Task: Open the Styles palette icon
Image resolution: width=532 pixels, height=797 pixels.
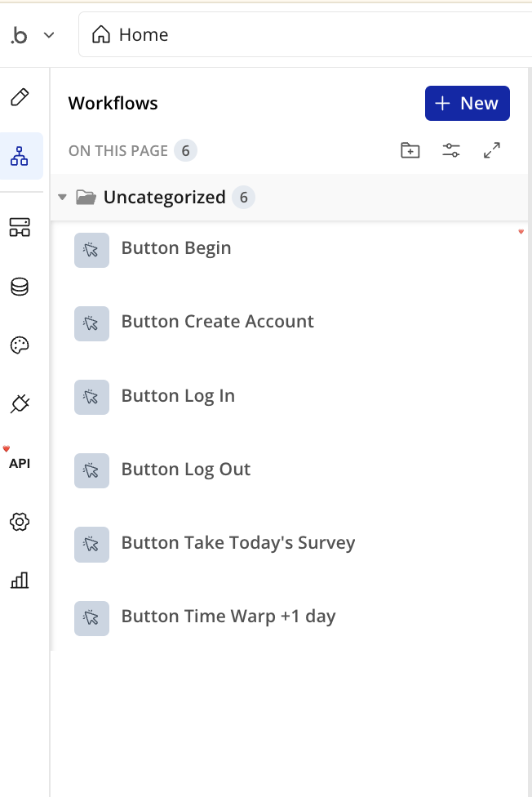Action: tap(20, 345)
